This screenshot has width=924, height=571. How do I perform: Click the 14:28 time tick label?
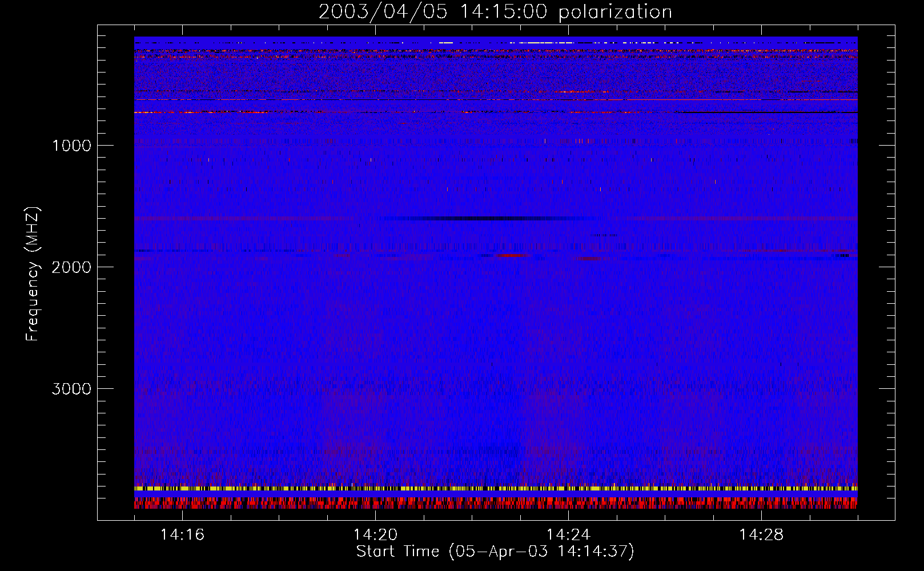point(761,535)
